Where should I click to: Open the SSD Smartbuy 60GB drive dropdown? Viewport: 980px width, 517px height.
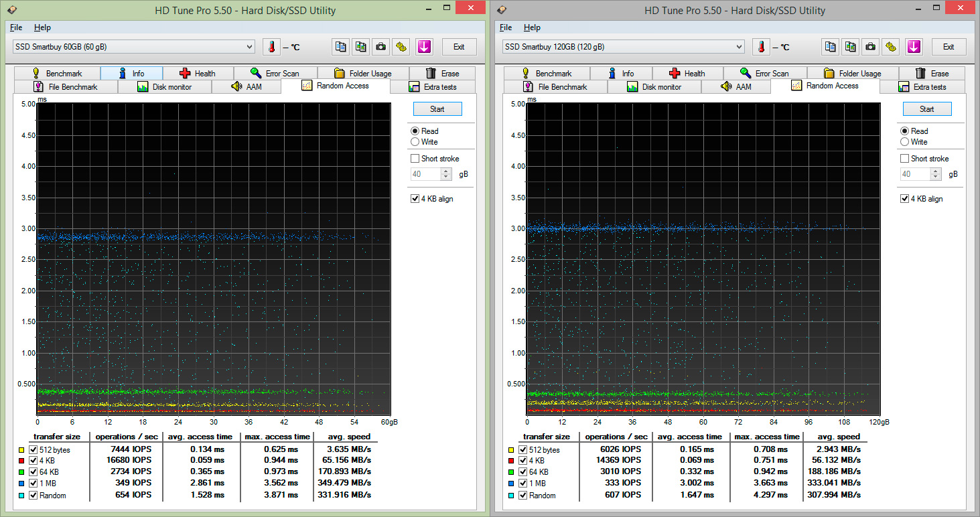tap(249, 47)
